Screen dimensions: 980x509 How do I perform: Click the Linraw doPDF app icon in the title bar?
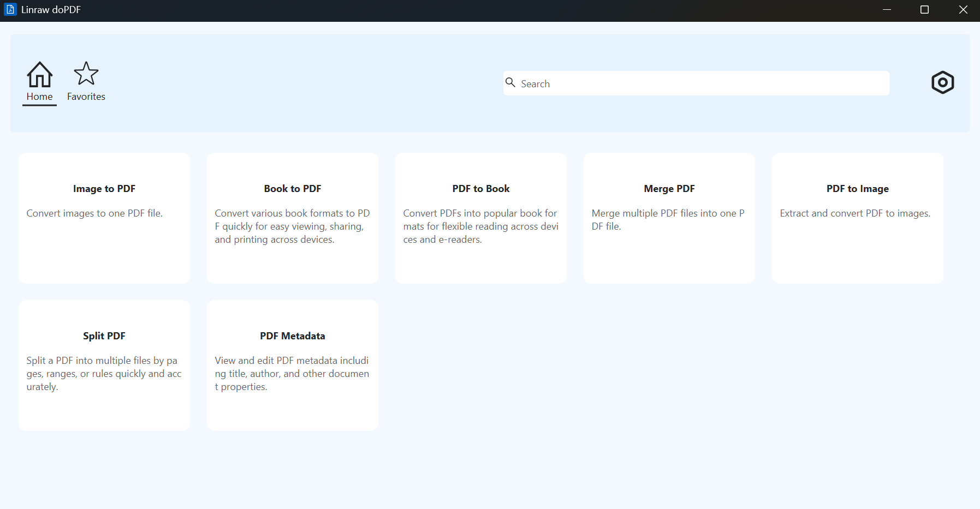(x=10, y=10)
